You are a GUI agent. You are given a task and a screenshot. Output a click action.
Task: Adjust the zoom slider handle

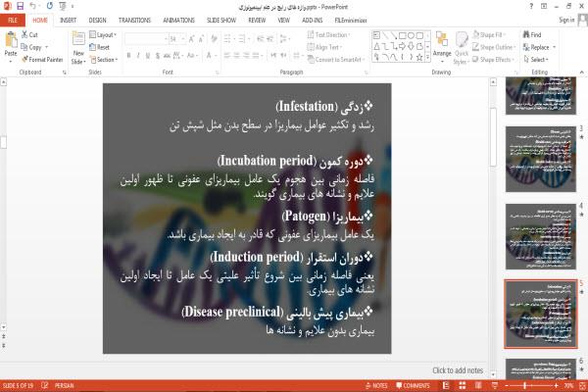tap(524, 385)
